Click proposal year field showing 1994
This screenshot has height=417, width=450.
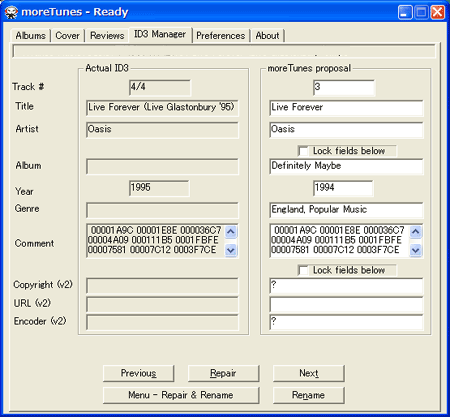[343, 189]
